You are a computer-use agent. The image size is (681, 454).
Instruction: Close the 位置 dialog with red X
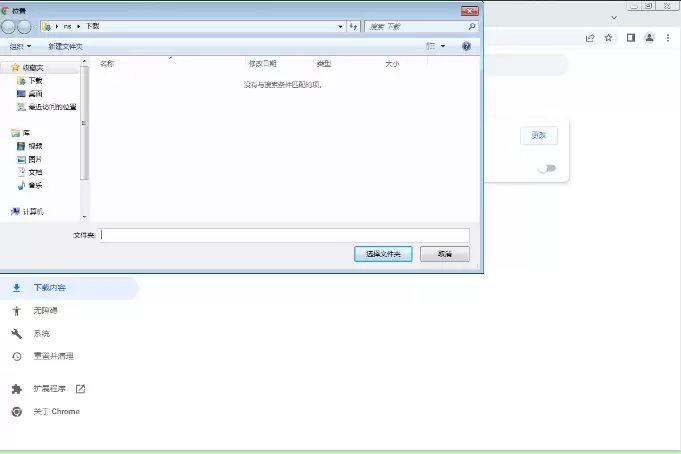pos(469,11)
